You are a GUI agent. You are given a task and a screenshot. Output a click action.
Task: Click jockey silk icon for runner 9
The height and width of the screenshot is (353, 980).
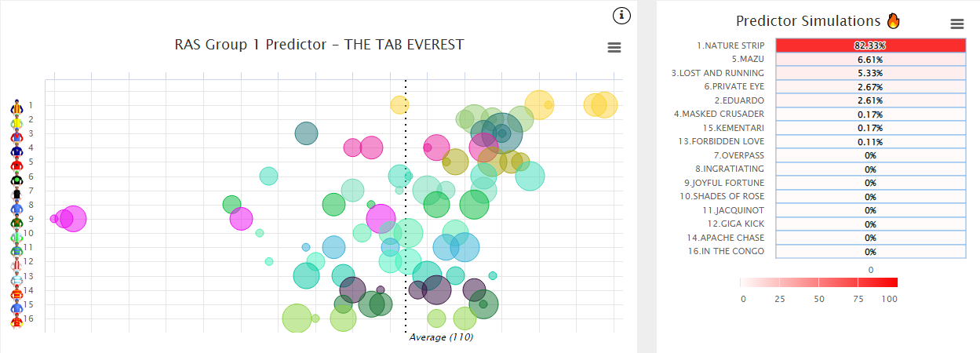16,220
